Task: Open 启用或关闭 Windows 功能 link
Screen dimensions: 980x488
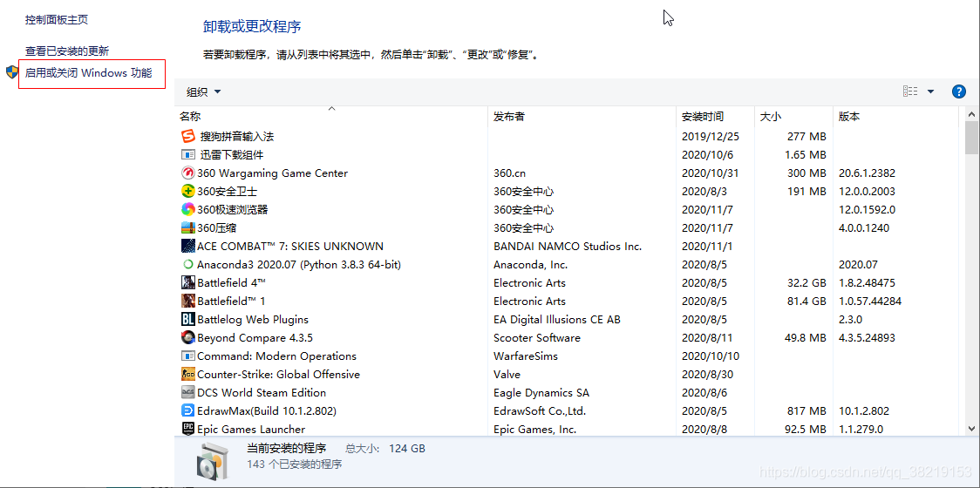Action: click(x=88, y=73)
